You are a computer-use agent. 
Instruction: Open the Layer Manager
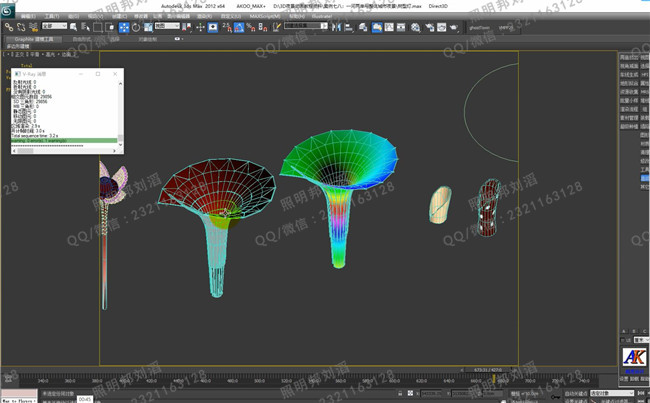point(363,27)
